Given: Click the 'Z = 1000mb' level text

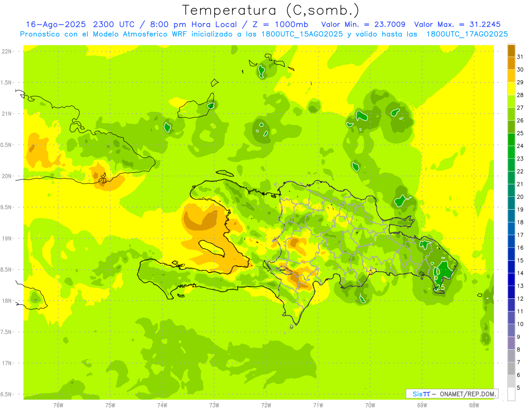Looking at the screenshot, I should (x=280, y=24).
